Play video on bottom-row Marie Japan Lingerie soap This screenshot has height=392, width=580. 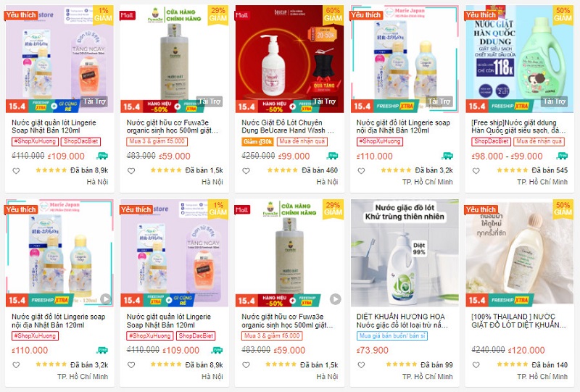point(106,299)
